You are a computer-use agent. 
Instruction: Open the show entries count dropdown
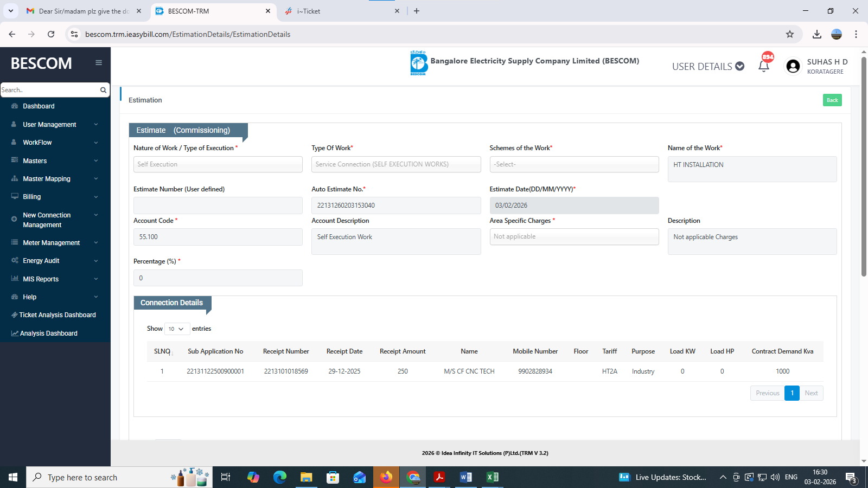coord(177,329)
